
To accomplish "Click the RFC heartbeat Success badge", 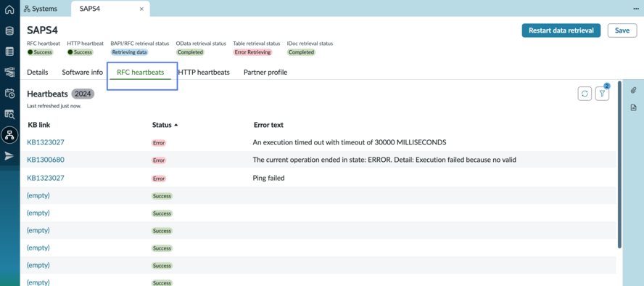I will click(41, 52).
